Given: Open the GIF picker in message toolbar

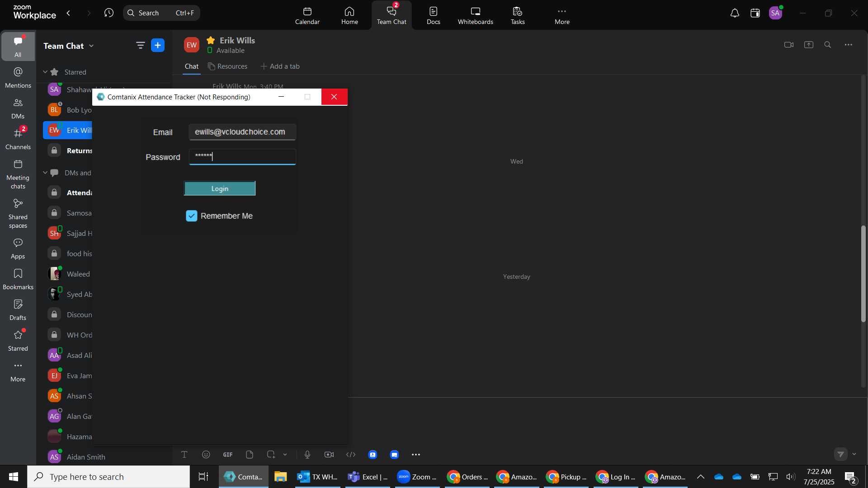Looking at the screenshot, I should point(228,455).
